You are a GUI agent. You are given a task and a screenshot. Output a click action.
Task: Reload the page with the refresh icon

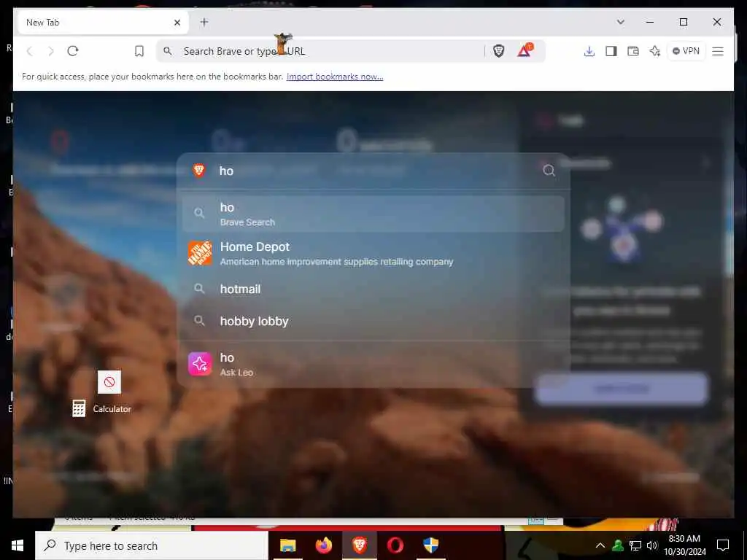[x=73, y=51]
